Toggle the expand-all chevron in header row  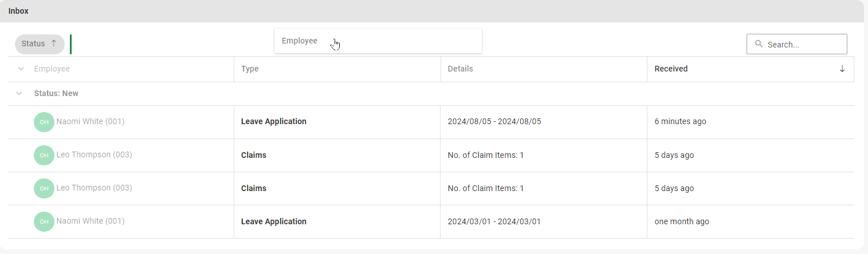21,69
